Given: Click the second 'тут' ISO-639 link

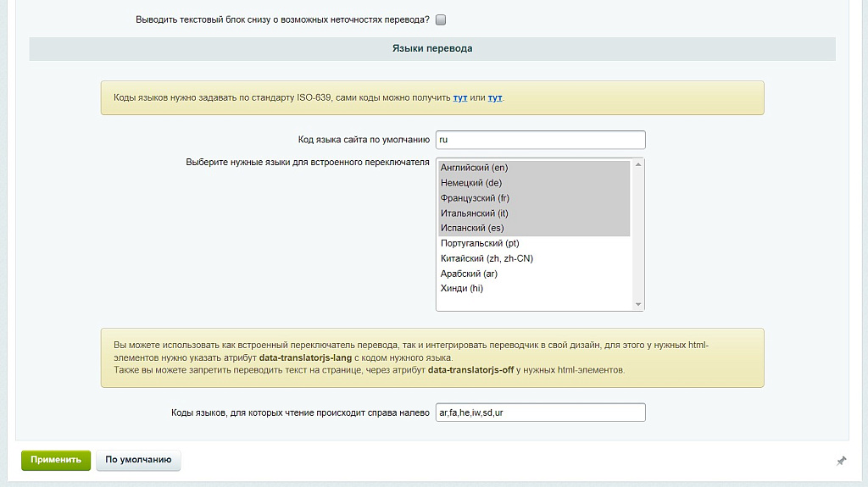Looking at the screenshot, I should [495, 98].
